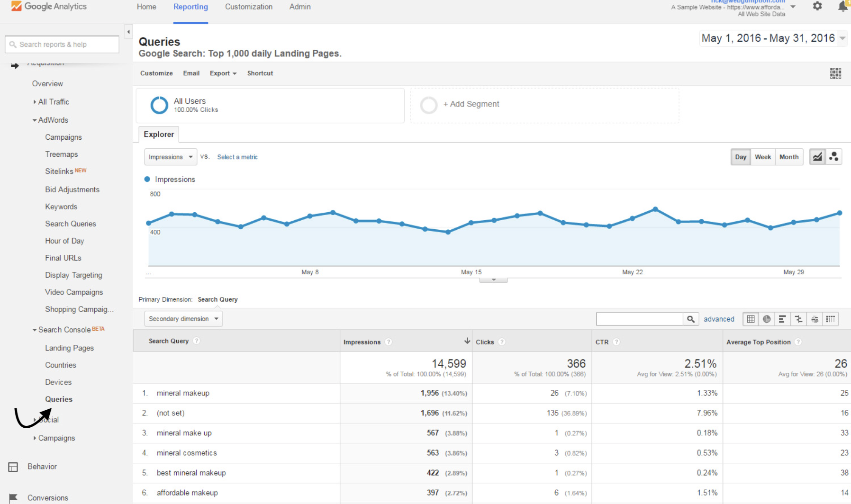Viewport: 851px width, 504px height.
Task: Click the mineral makeup query row
Action: click(492, 393)
